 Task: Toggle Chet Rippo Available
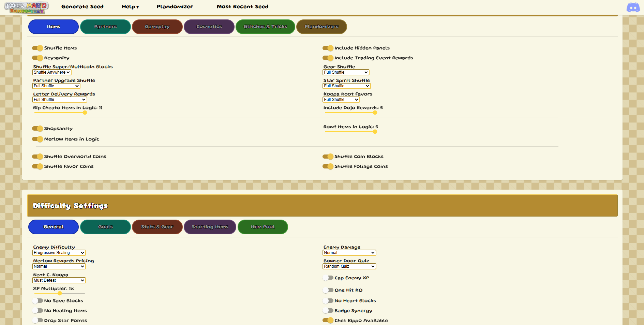pyautogui.click(x=328, y=321)
